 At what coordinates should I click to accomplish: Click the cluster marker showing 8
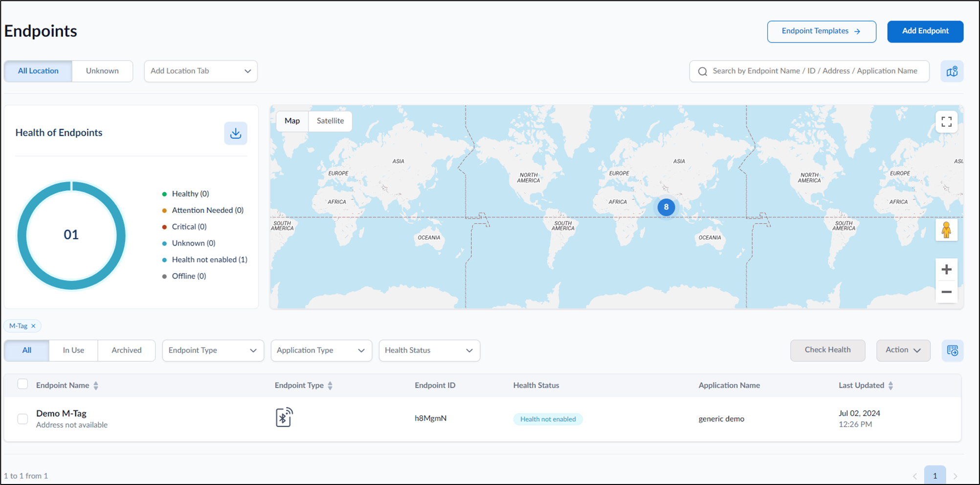coord(666,207)
